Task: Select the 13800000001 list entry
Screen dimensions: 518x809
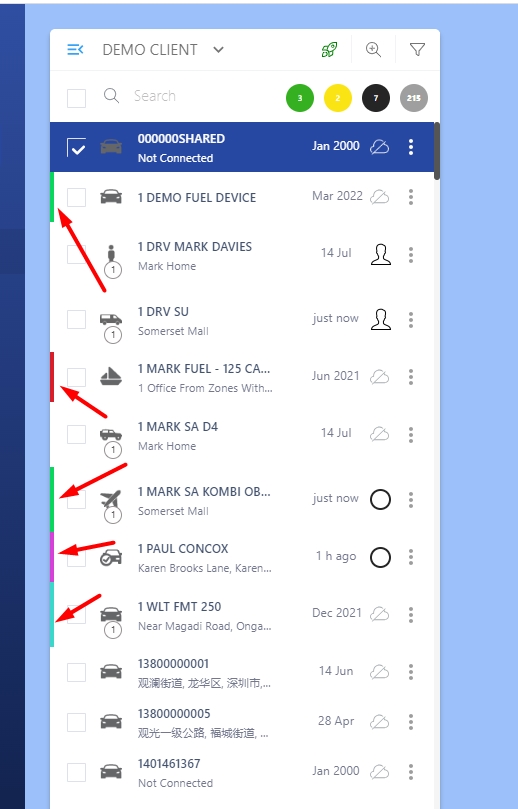Action: pyautogui.click(x=245, y=672)
